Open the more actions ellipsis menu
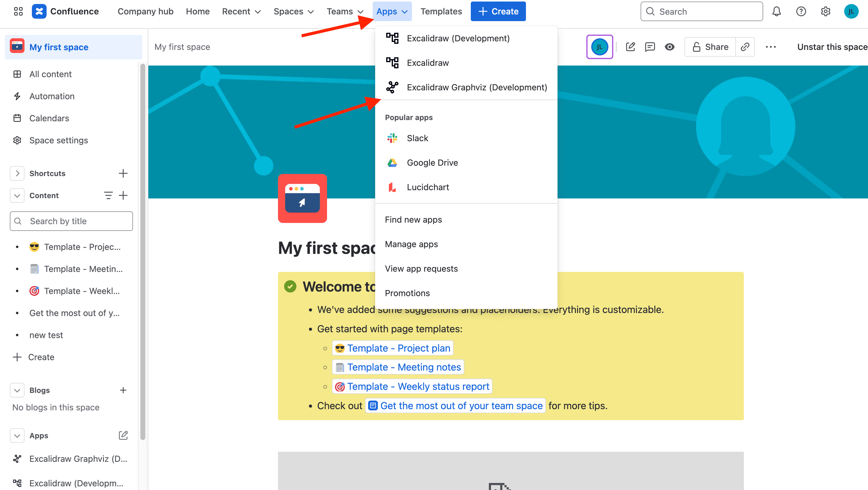This screenshot has height=490, width=868. pyautogui.click(x=771, y=47)
